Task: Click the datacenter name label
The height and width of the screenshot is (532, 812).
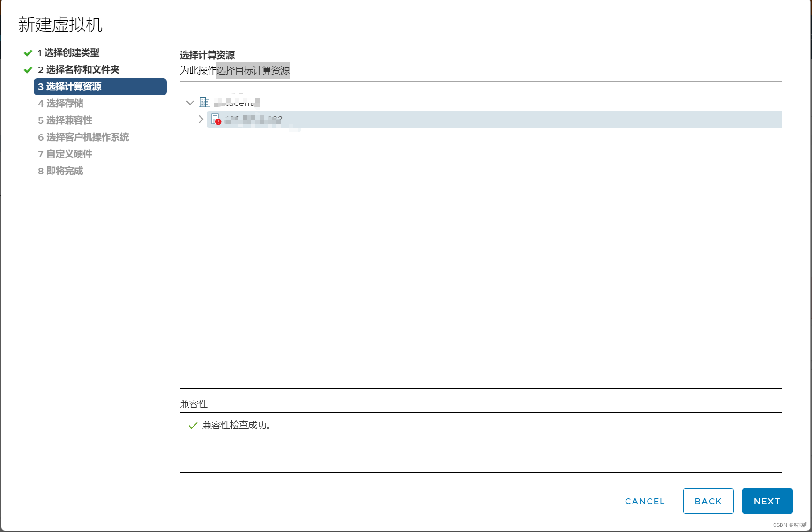Action: [237, 102]
